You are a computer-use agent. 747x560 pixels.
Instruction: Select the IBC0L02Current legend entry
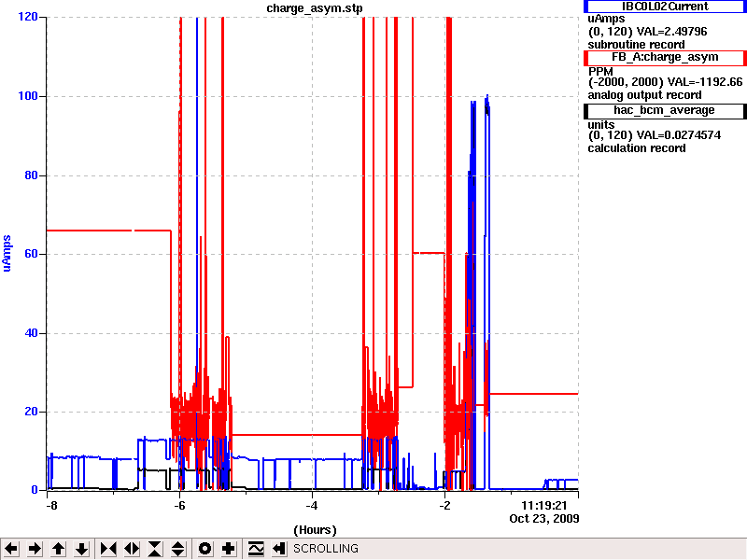(665, 7)
